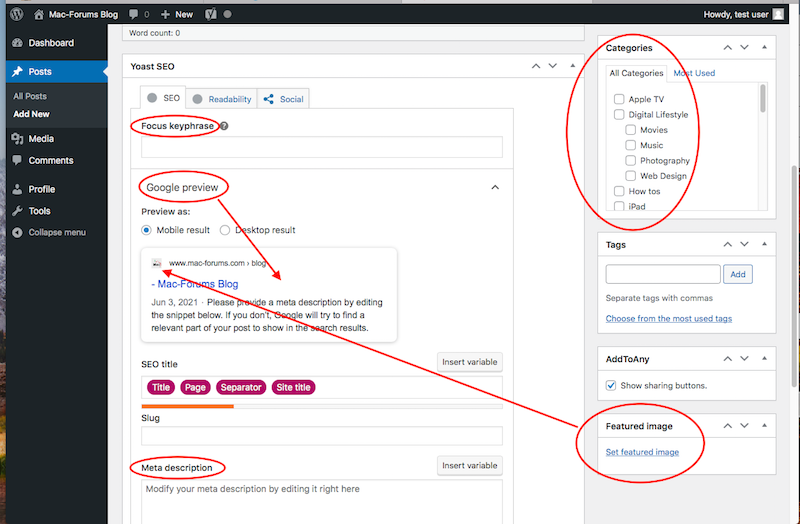Enable the Photography category
The width and height of the screenshot is (800, 524).
631,160
